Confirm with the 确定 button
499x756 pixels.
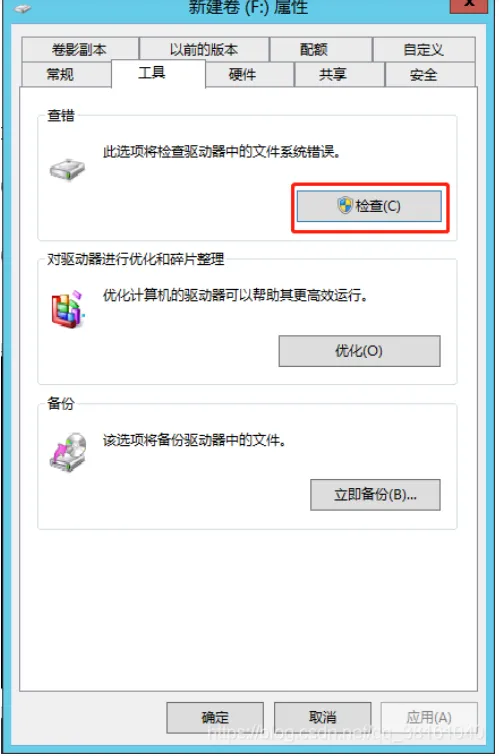click(x=215, y=717)
